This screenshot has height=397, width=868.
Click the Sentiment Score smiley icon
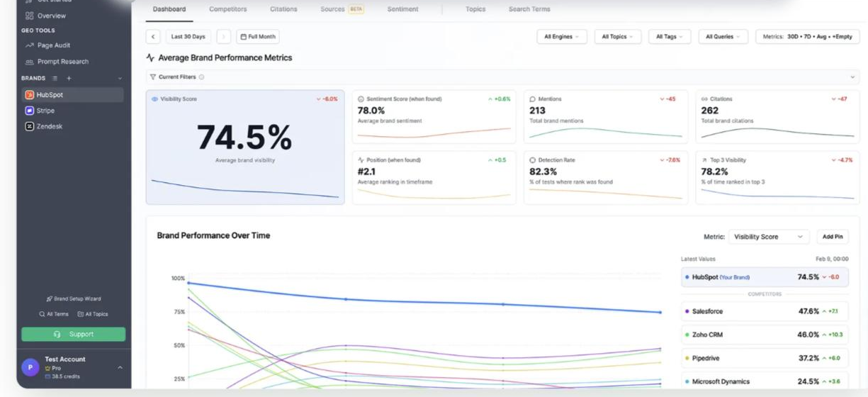coord(361,99)
